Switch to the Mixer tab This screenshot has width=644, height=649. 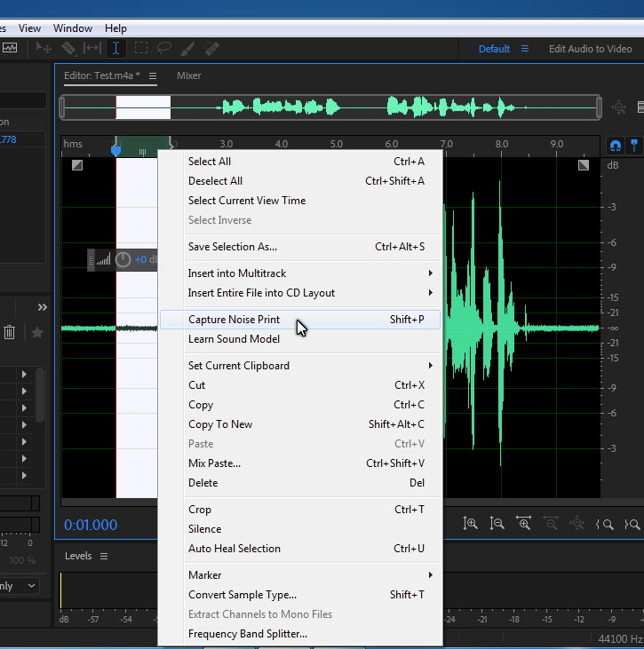point(189,76)
